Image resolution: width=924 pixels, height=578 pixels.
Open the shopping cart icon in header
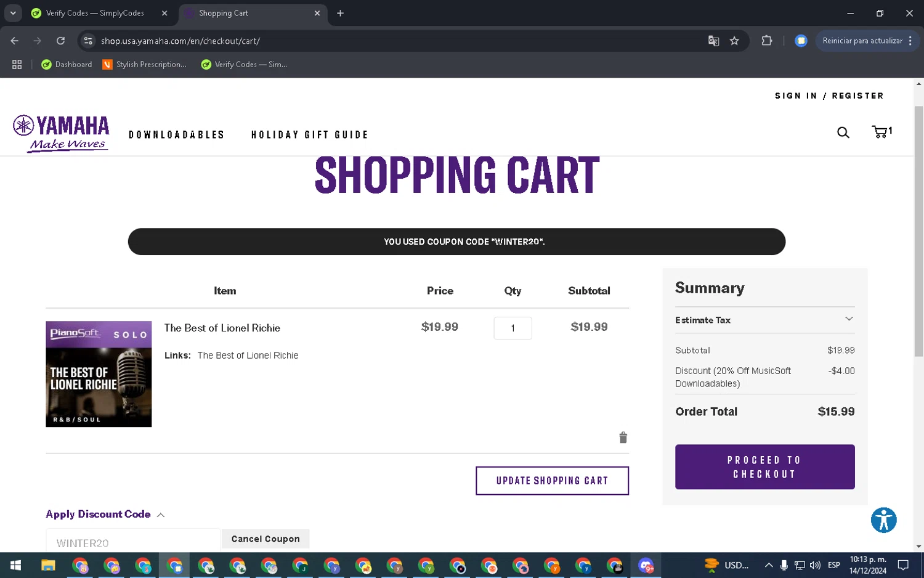[x=881, y=131]
